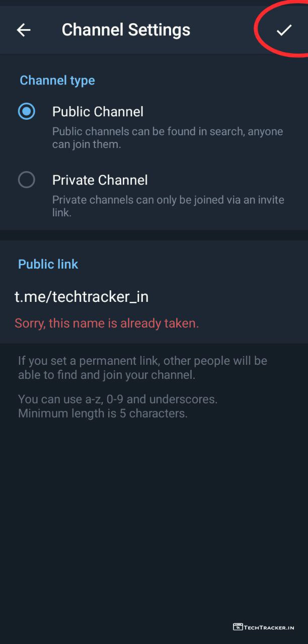Click the Channel type section header
The height and width of the screenshot is (644, 308).
pos(57,80)
